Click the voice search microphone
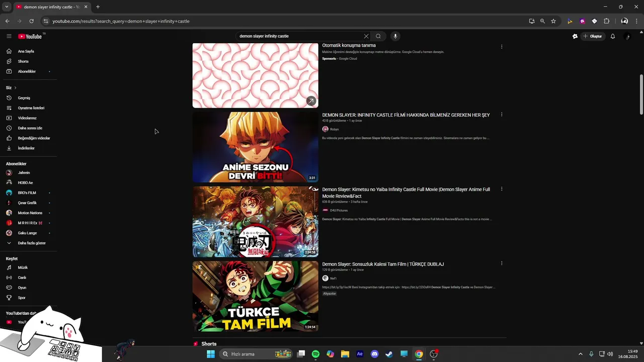Screen dimensions: 644x362 [395, 36]
